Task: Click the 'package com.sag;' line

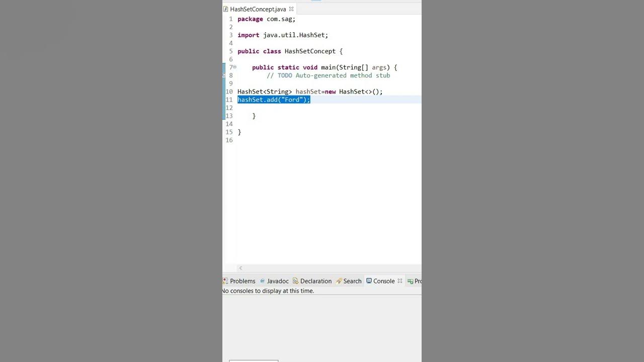Action: (266, 19)
